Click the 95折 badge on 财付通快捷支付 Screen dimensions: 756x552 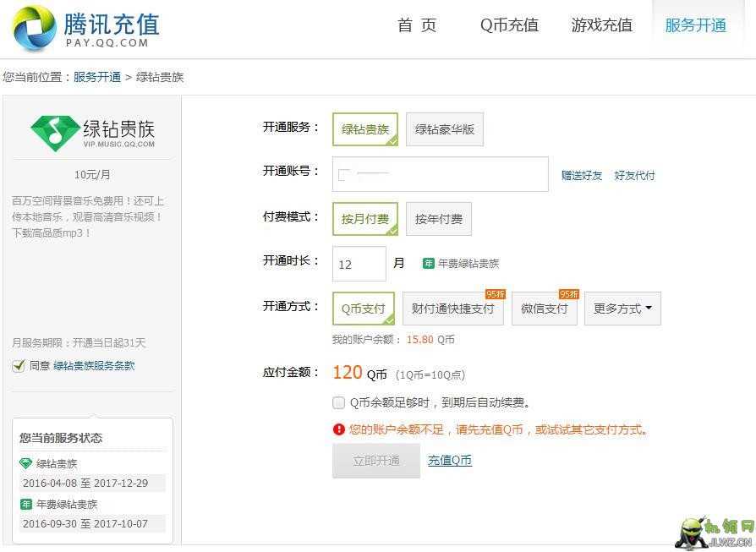tap(496, 294)
